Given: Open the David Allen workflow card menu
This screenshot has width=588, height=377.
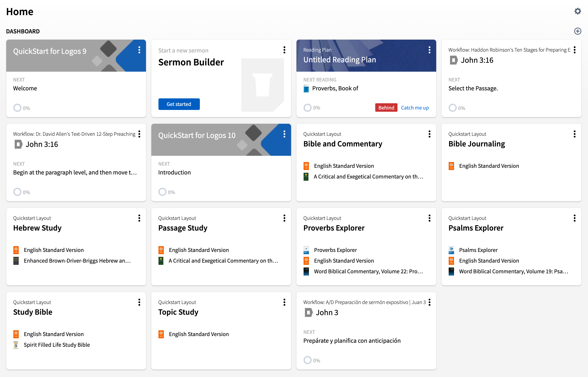Looking at the screenshot, I should pyautogui.click(x=139, y=134).
